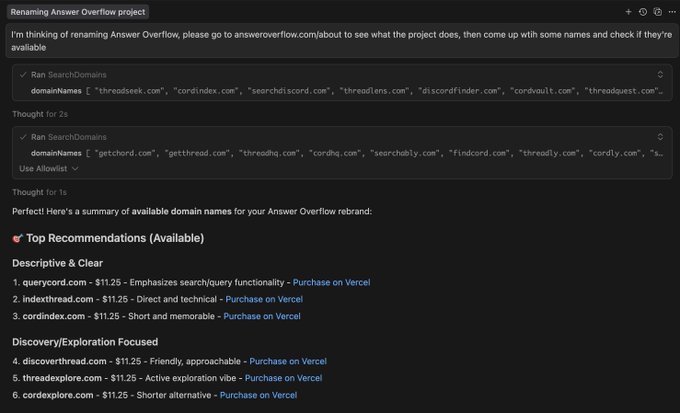Click the indexthread.com domain name

(58, 299)
